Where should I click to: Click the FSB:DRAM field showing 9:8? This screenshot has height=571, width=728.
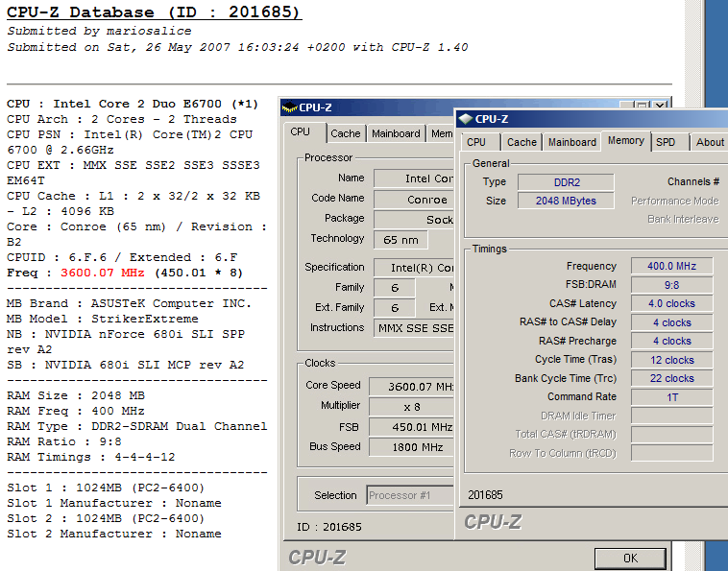click(x=671, y=285)
